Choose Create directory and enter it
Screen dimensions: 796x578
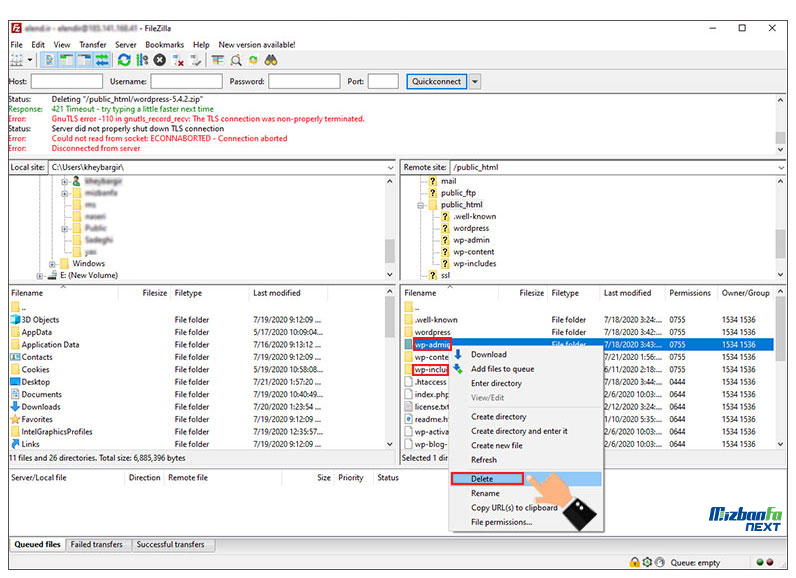[526, 431]
